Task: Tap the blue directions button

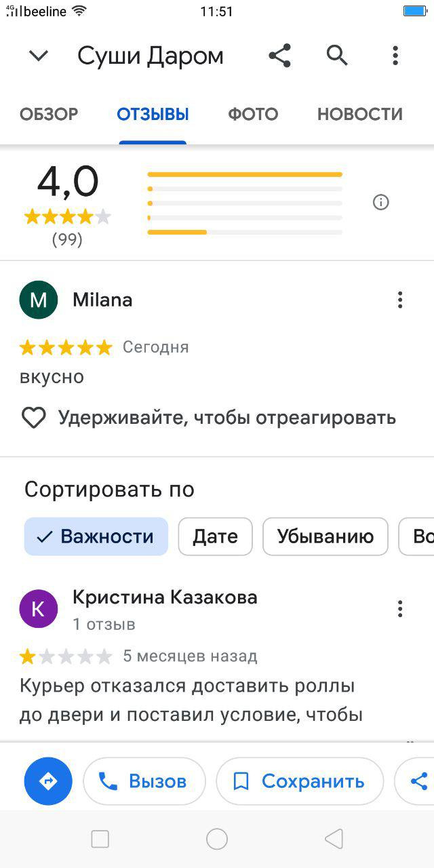Action: click(49, 781)
